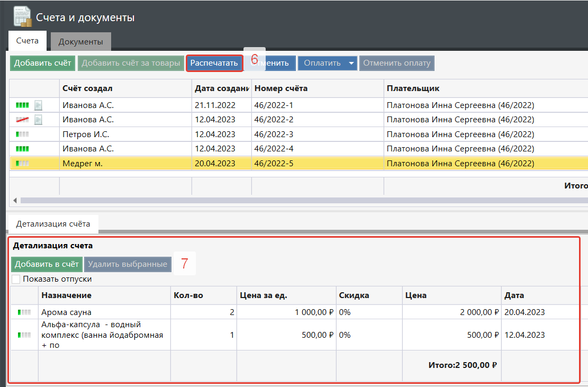
Task: Select the Счета tab
Action: [x=27, y=41]
